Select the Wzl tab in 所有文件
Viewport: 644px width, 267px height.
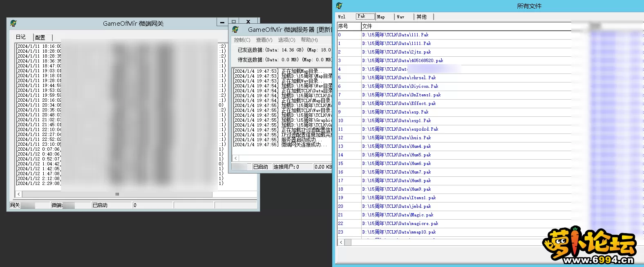pyautogui.click(x=342, y=17)
